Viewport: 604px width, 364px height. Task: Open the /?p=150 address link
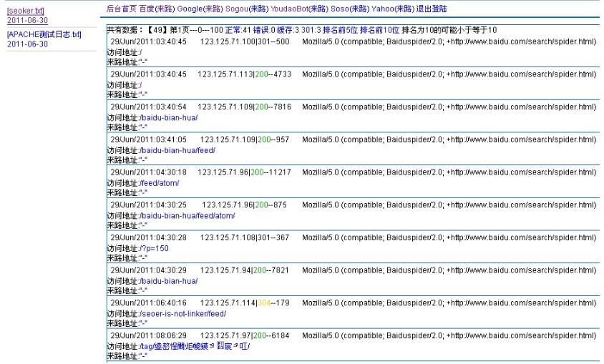[154, 249]
